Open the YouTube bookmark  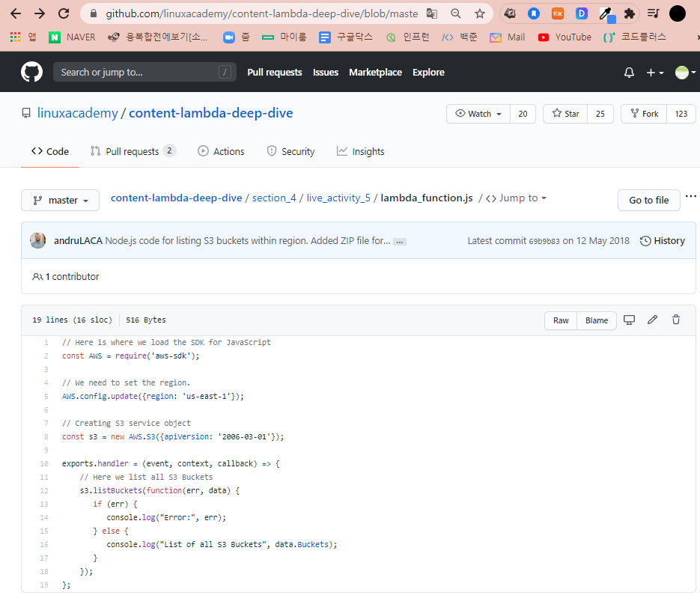pyautogui.click(x=564, y=37)
